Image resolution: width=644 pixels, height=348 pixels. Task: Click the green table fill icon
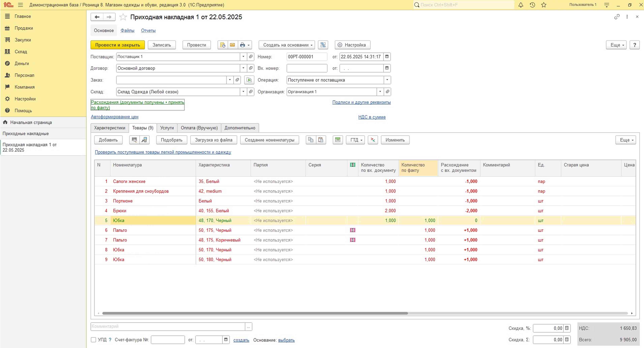click(338, 140)
